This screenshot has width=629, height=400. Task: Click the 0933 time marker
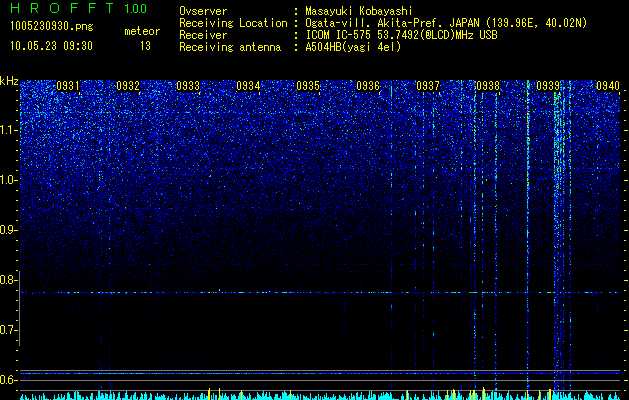[x=188, y=86]
